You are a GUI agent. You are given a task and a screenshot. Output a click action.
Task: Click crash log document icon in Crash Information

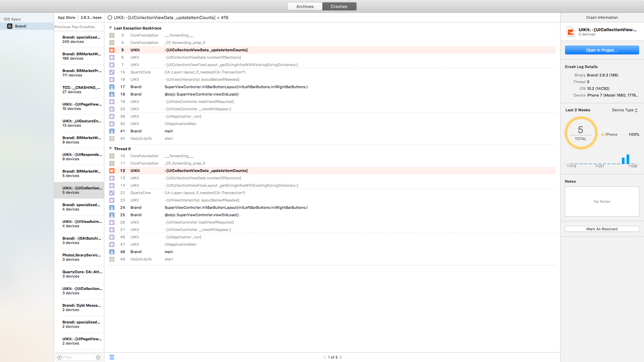coord(571,32)
